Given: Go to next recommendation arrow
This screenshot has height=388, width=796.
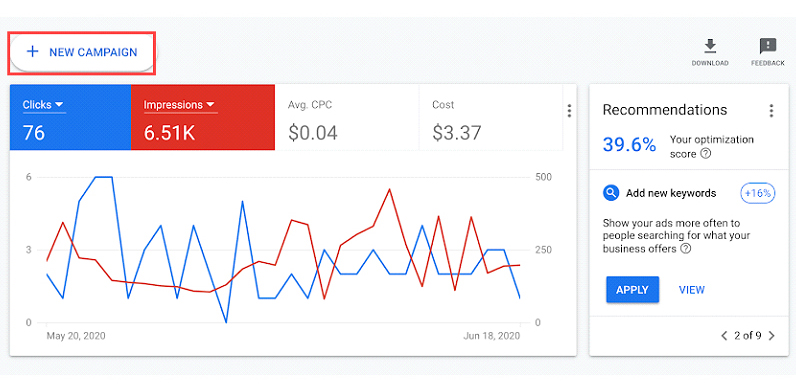Looking at the screenshot, I should pos(772,336).
